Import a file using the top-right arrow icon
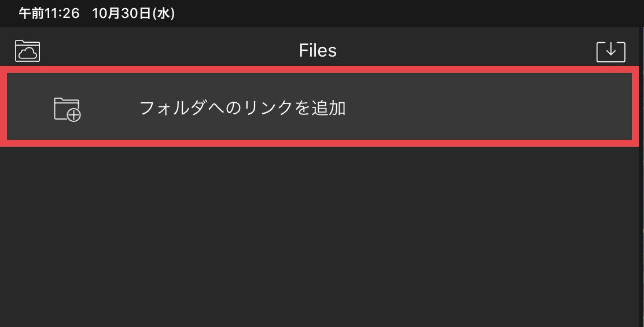644x327 pixels. click(x=610, y=51)
